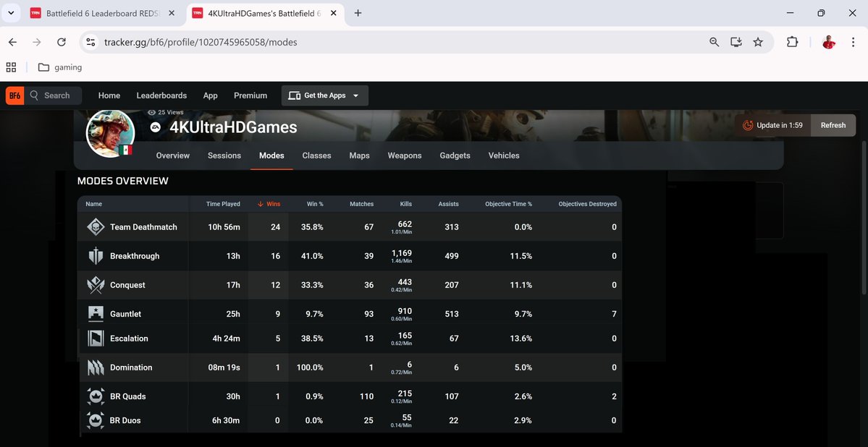Click the Gauntlet mode icon
The width and height of the screenshot is (868, 447).
96,314
